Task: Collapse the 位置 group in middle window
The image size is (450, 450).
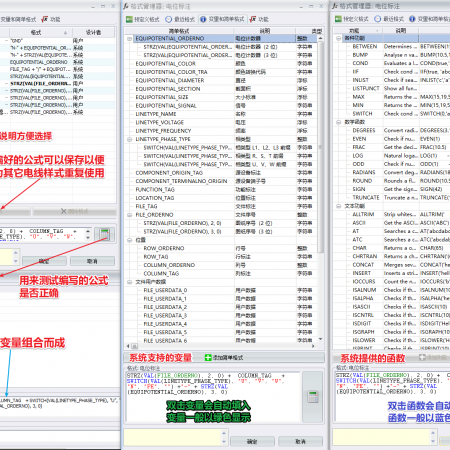Action: pyautogui.click(x=129, y=240)
